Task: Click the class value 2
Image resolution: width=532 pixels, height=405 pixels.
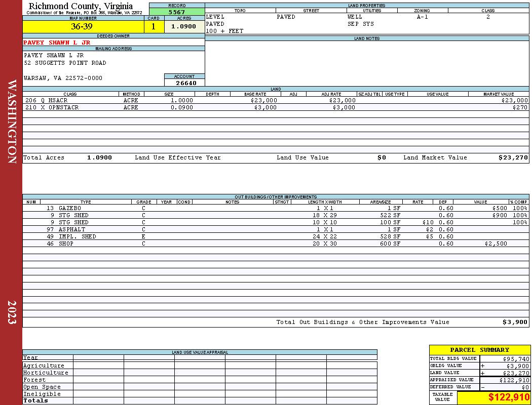Action: pyautogui.click(x=488, y=17)
